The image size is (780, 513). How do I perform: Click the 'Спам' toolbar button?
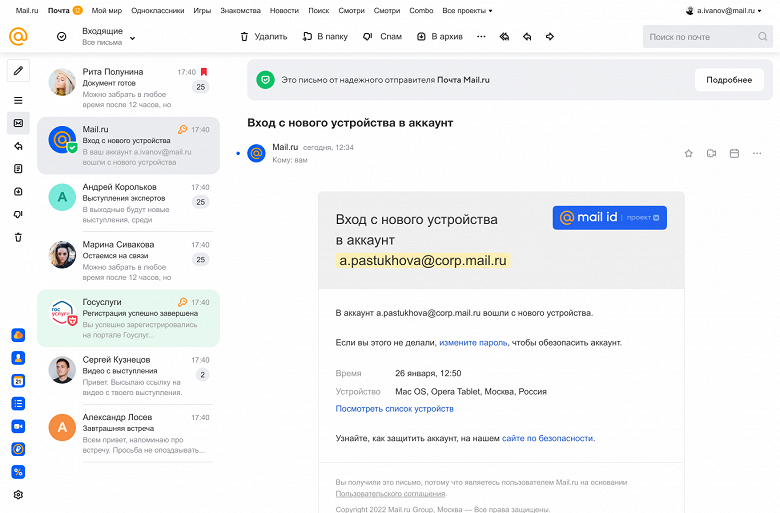[x=382, y=37]
